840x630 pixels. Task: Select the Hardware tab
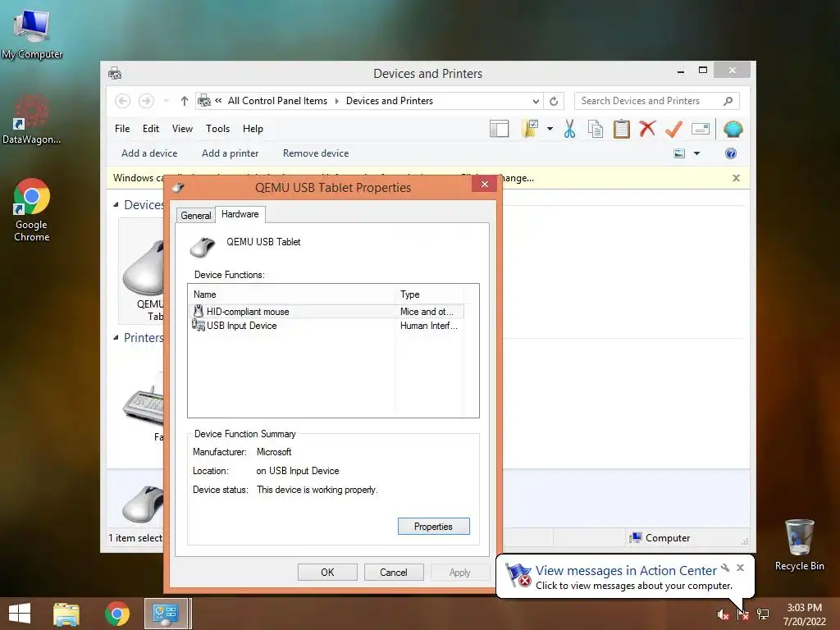(x=240, y=214)
